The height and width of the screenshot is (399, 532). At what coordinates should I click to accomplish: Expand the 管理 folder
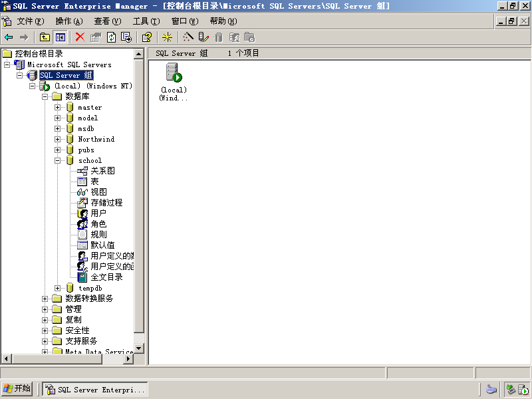coord(45,309)
